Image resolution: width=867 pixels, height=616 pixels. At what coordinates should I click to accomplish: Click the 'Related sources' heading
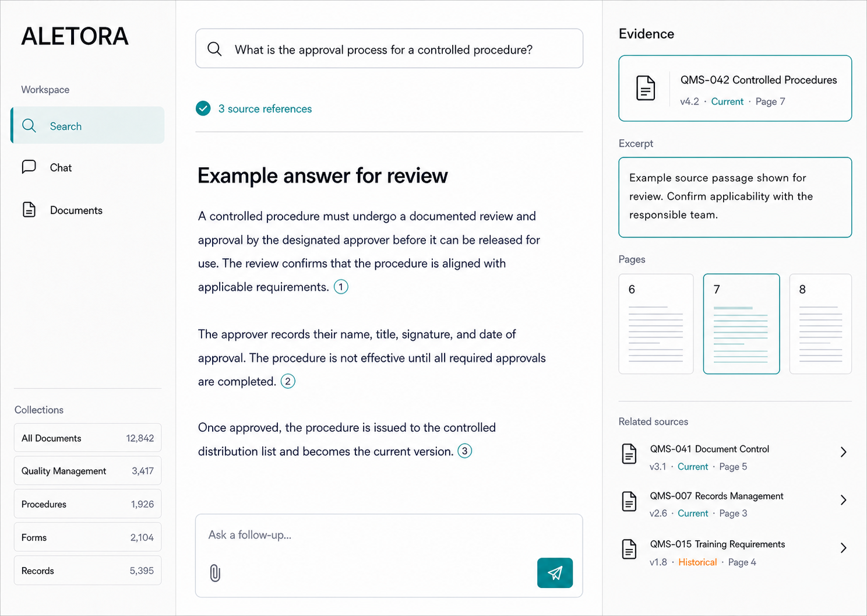point(653,421)
